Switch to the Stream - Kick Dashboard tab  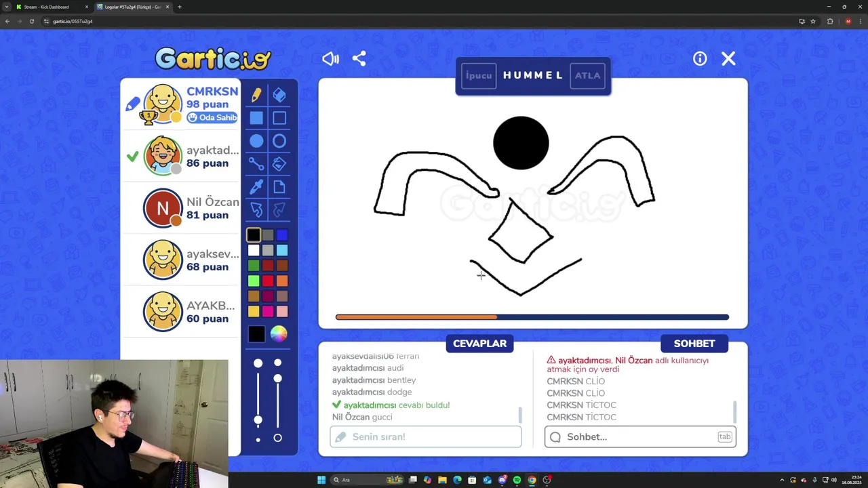pyautogui.click(x=52, y=7)
